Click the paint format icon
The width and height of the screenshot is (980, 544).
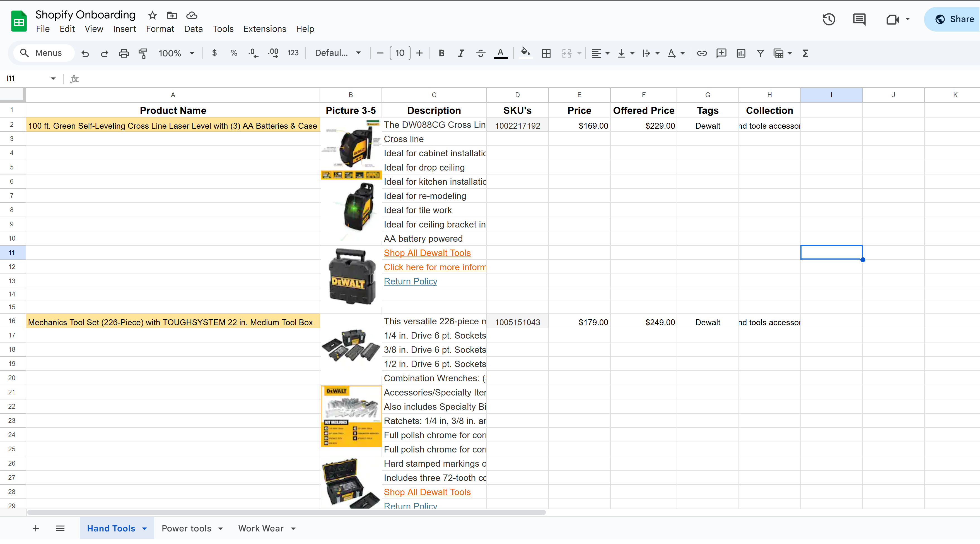tap(143, 53)
